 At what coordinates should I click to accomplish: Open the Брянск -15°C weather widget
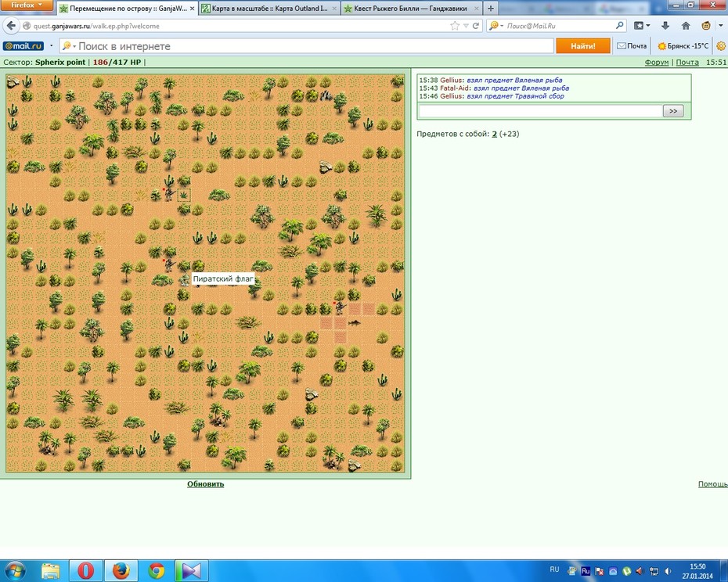pos(683,46)
